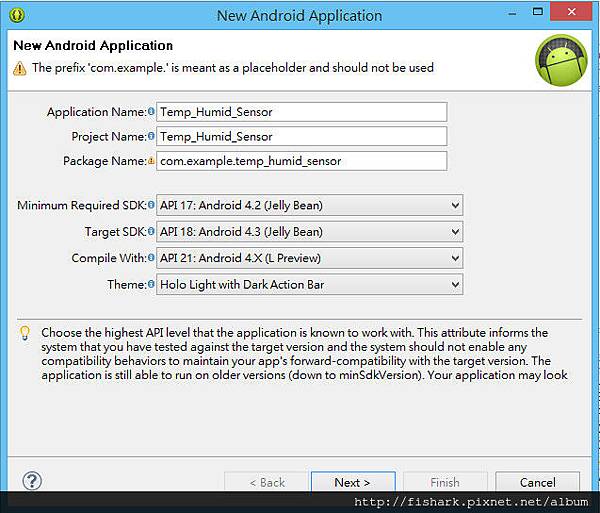Click the warning triangle beside prefix message

click(20, 68)
